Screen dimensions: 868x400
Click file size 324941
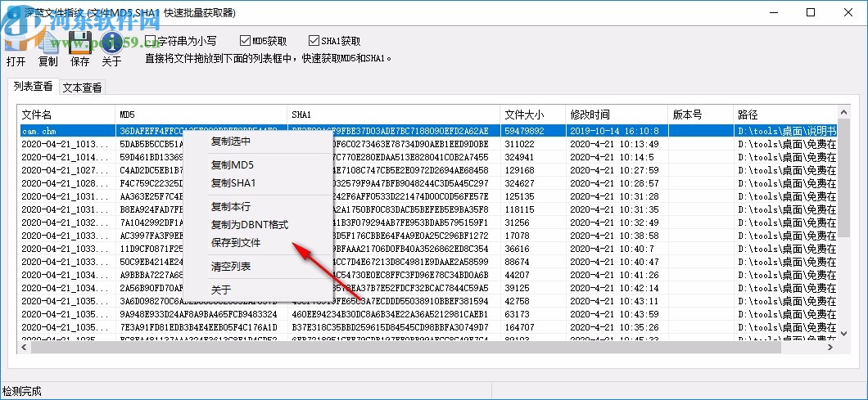pos(520,157)
